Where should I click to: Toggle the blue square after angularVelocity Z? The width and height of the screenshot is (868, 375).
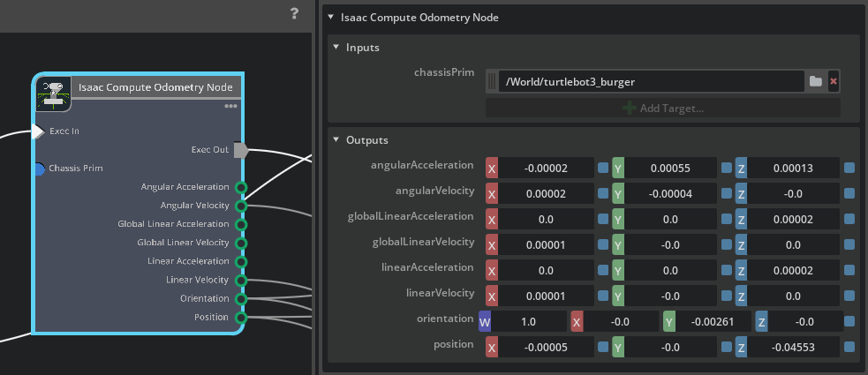849,193
